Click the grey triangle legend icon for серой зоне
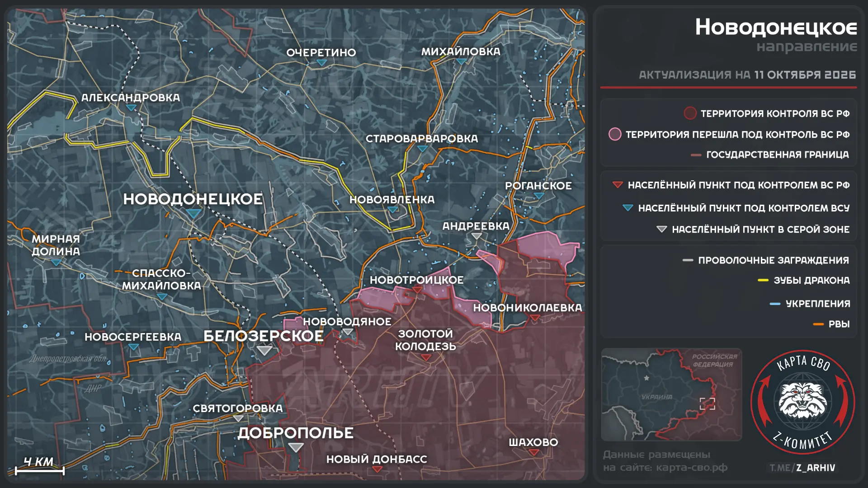The width and height of the screenshot is (868, 488). click(x=661, y=229)
